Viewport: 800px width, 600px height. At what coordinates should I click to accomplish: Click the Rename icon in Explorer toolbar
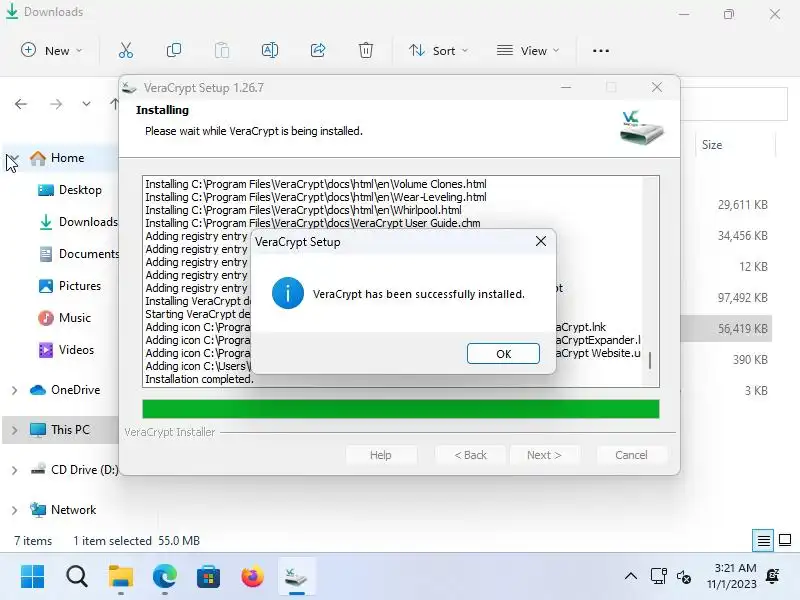270,51
